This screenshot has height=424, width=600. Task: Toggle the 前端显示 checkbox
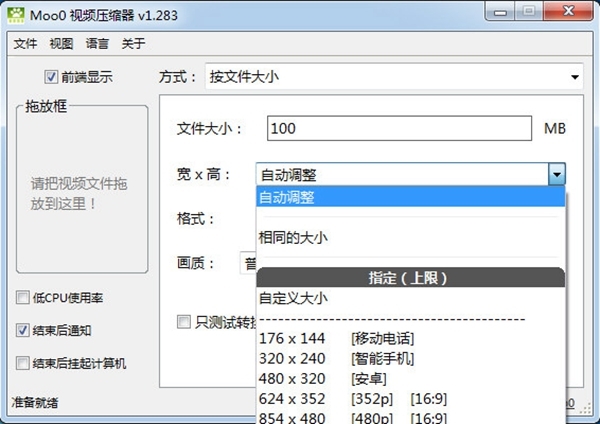pos(51,77)
